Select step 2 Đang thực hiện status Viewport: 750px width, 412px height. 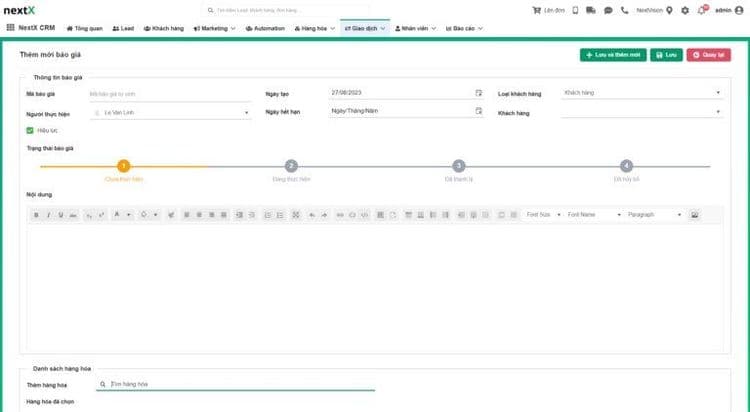point(291,166)
